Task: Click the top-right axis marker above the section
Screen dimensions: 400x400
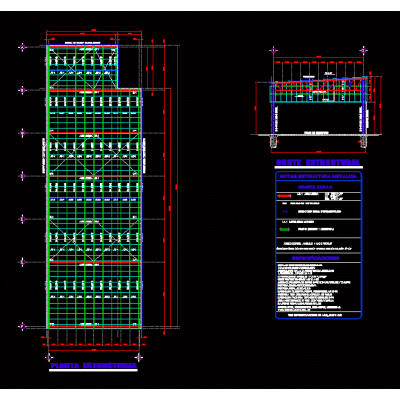Action: click(x=364, y=51)
